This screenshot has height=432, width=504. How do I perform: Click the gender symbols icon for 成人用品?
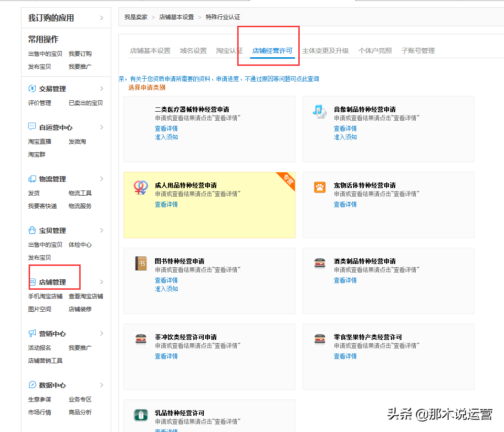coord(141,188)
